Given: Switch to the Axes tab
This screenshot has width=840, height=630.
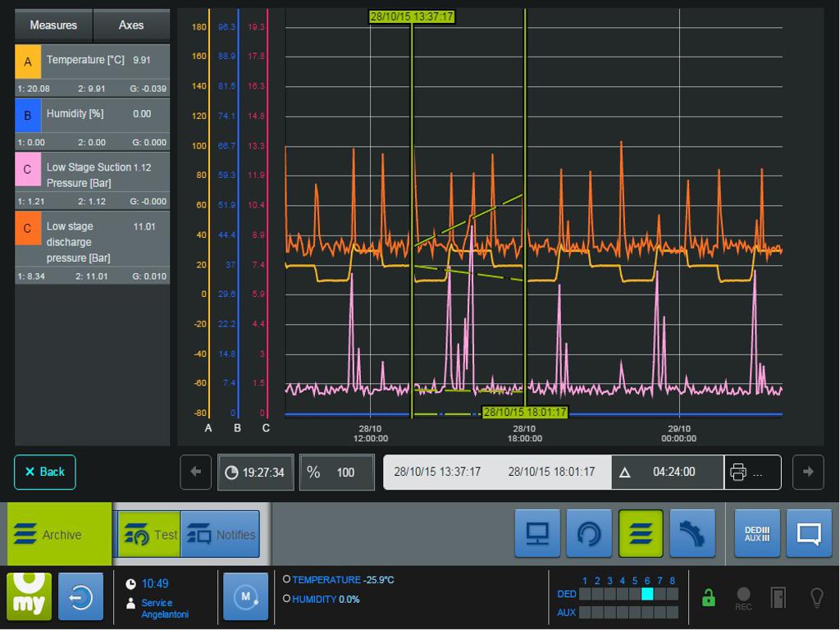Looking at the screenshot, I should coord(131,25).
